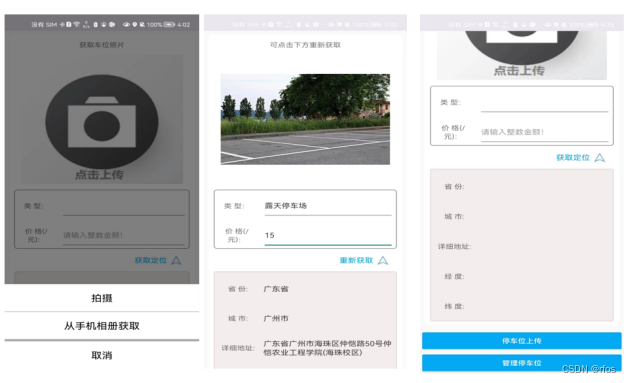This screenshot has height=383, width=631.
Task: Click the battery icon in left status bar
Action: point(169,25)
